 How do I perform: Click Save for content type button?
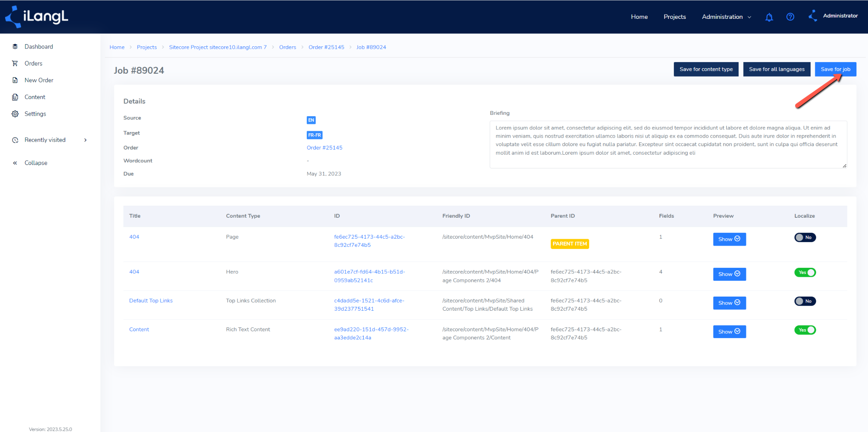(x=706, y=69)
